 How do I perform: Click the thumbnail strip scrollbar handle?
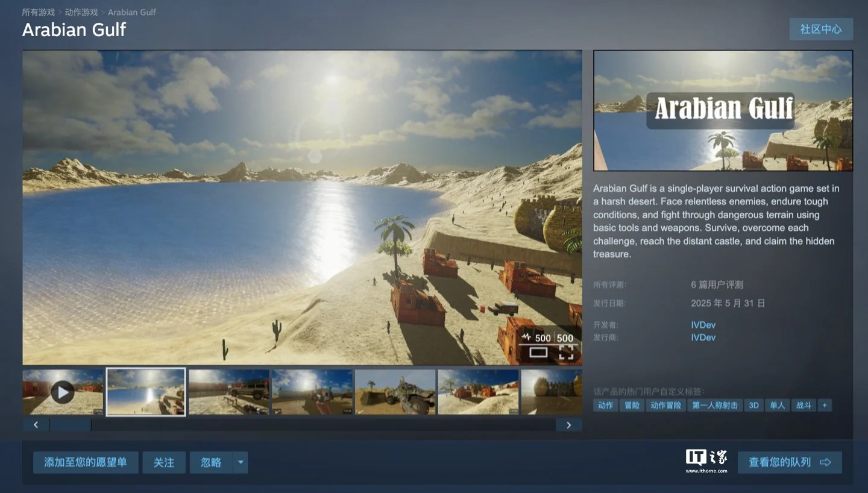70,425
